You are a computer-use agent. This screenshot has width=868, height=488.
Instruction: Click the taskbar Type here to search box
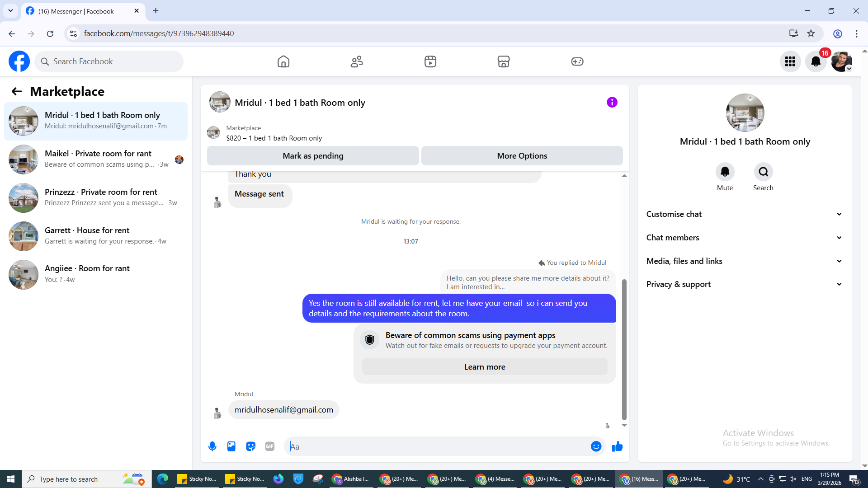pos(87,479)
